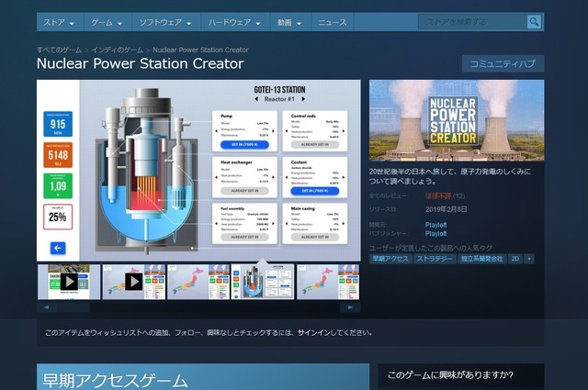Click the 早期アクセスゲーム heading
Screen dimensions: 588x390
(x=115, y=380)
